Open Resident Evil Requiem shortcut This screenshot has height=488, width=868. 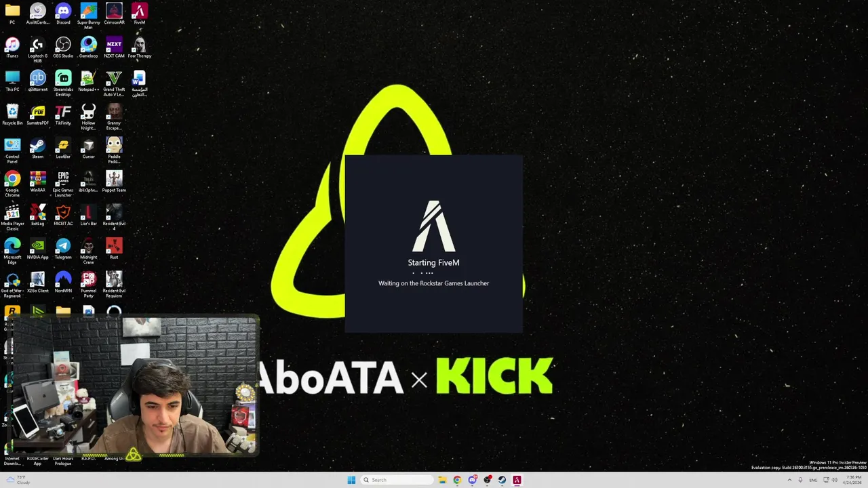point(114,285)
